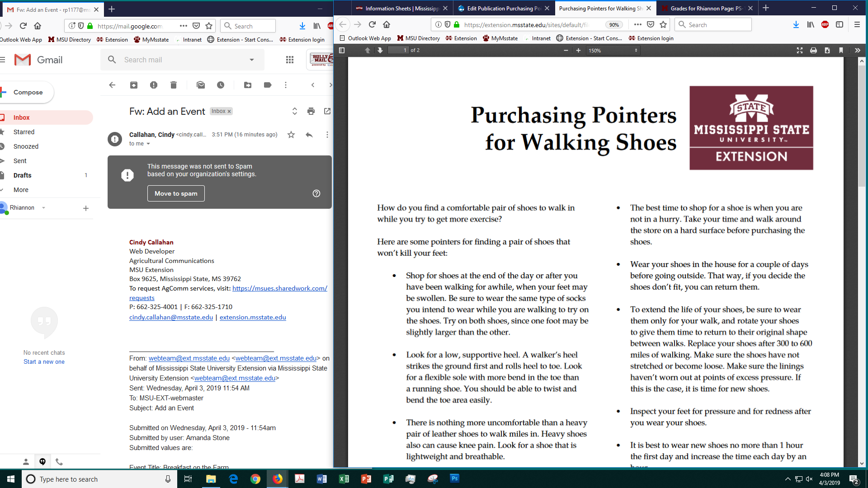Snooze the email with clock icon
The width and height of the screenshot is (868, 488).
(221, 85)
